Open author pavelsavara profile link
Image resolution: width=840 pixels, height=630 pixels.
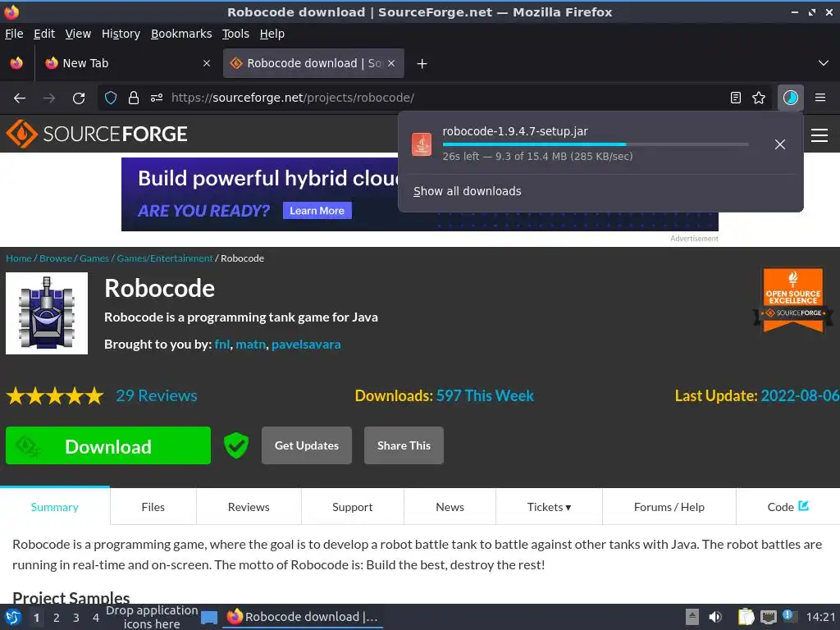click(306, 345)
